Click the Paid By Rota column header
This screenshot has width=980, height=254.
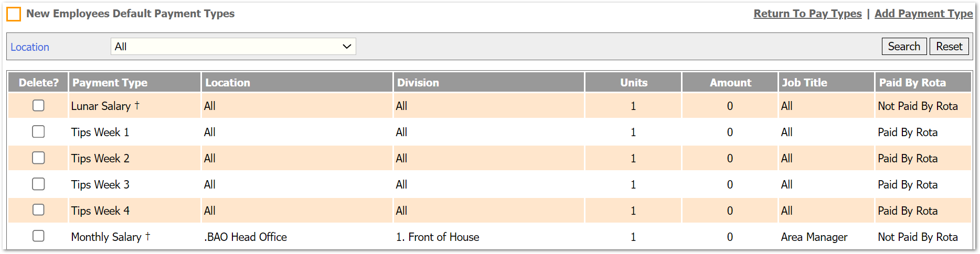tap(912, 83)
